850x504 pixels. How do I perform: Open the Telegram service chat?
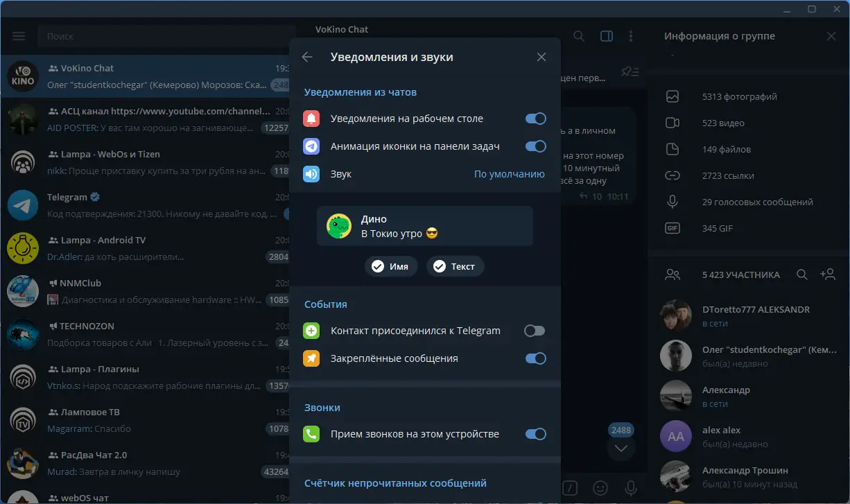pos(145,206)
